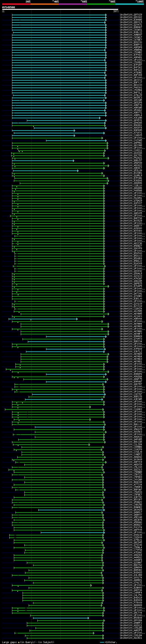Select the UniRef100_Q6VEV1 entry
The width and height of the screenshot is (146, 644).
131,120
